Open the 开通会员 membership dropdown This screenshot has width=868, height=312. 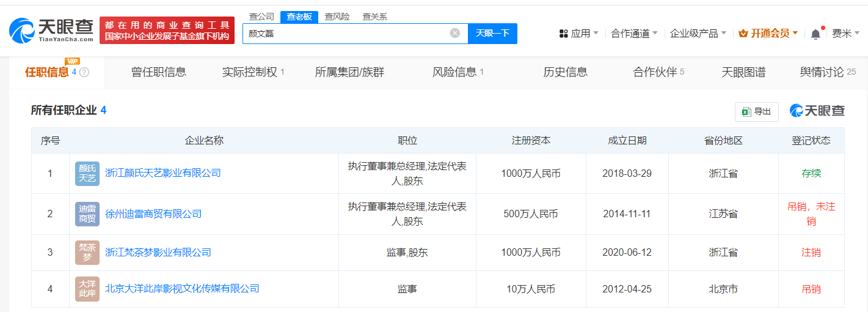[768, 34]
